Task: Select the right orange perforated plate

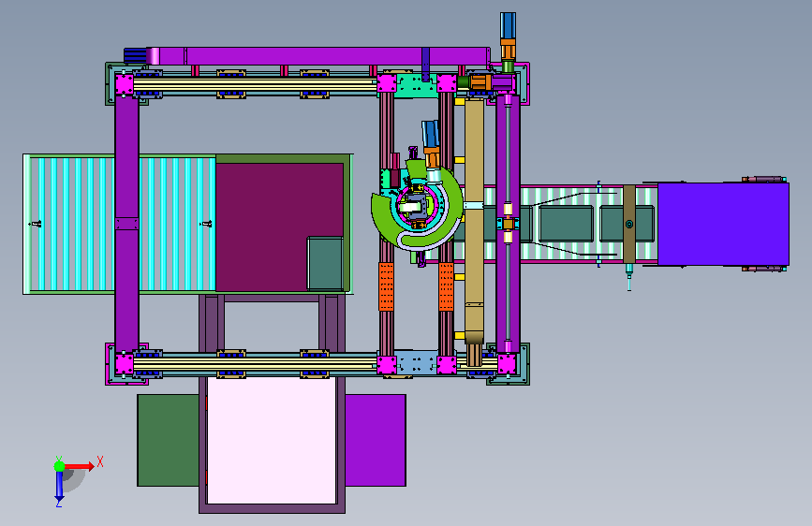Action: (447, 286)
